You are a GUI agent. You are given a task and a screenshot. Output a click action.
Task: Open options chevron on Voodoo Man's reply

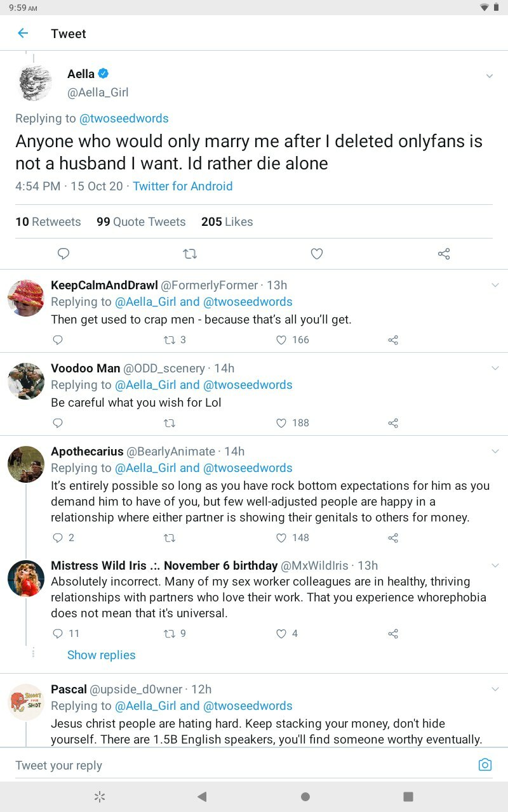[495, 369]
